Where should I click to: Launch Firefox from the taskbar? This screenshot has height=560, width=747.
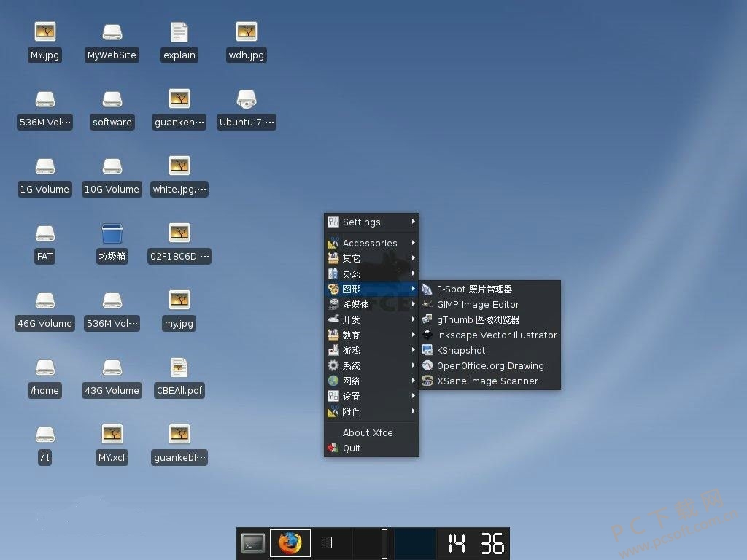pyautogui.click(x=290, y=542)
